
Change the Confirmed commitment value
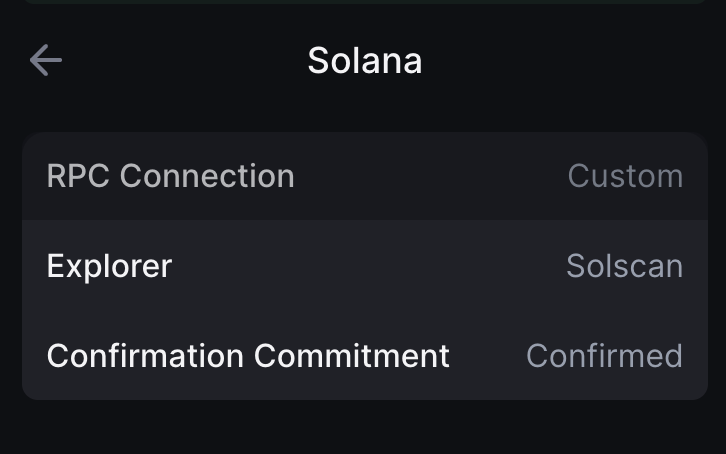pos(604,356)
